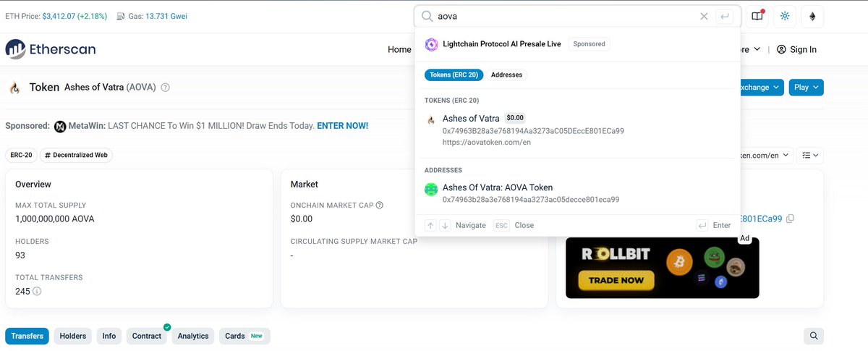Click the 1,000,000,000 AOVA max supply value
Screen dimensions: 868x351
click(55, 219)
